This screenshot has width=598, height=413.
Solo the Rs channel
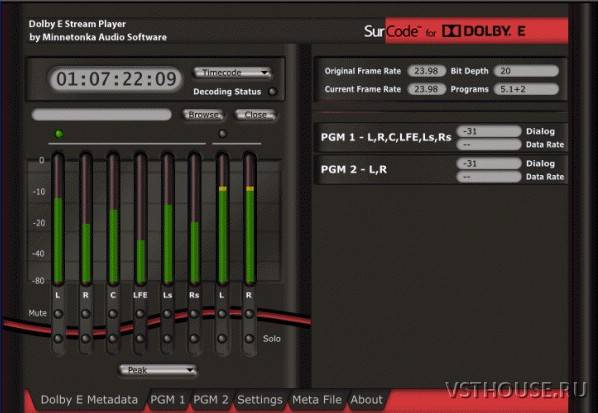(x=195, y=339)
